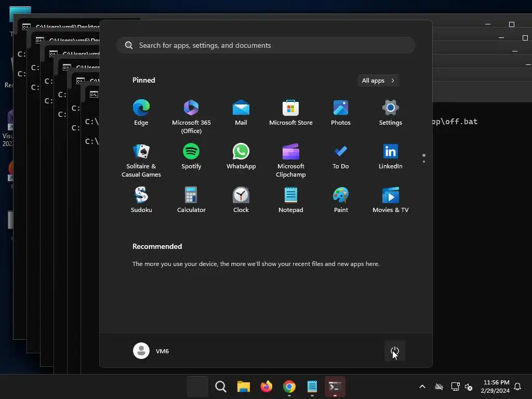Screen dimensions: 532x399
Task: Launch Microsoft 365 (Office)
Action: tap(191, 117)
